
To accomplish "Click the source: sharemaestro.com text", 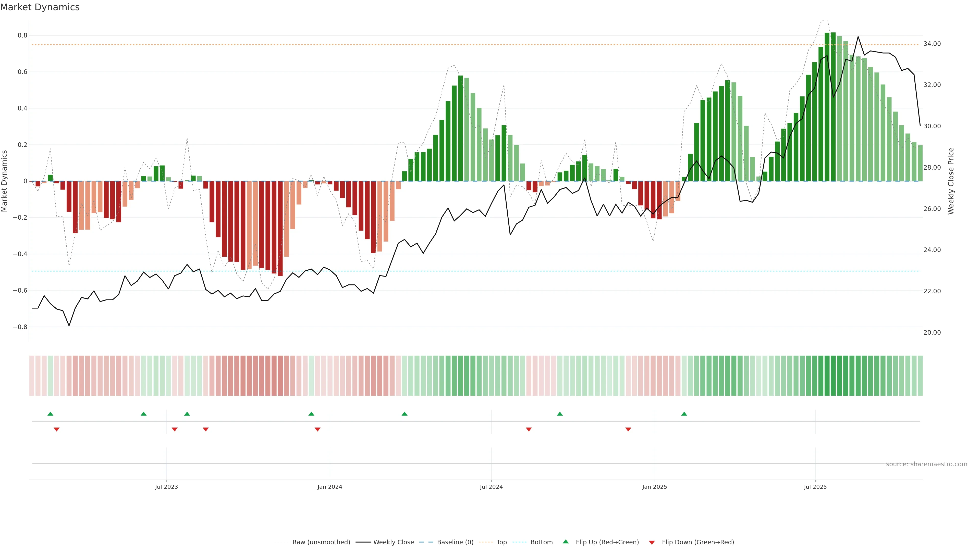I will (x=926, y=464).
